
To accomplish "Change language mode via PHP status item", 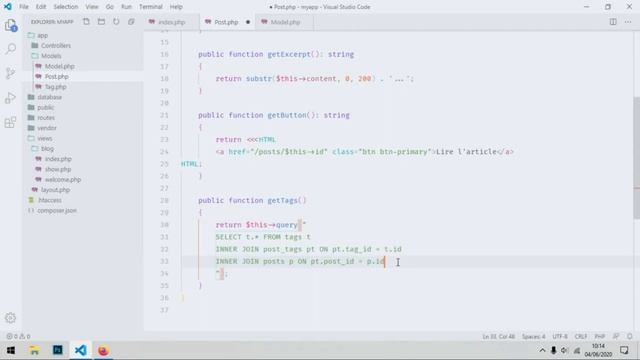I will pyautogui.click(x=600, y=336).
